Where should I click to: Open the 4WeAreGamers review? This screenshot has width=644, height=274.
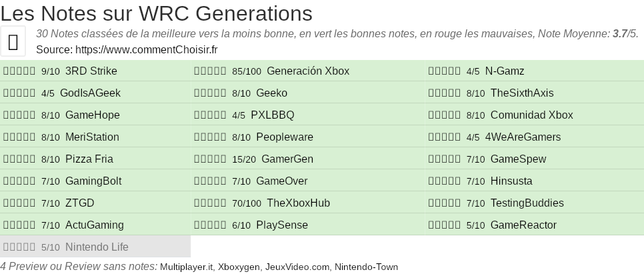[x=523, y=137]
